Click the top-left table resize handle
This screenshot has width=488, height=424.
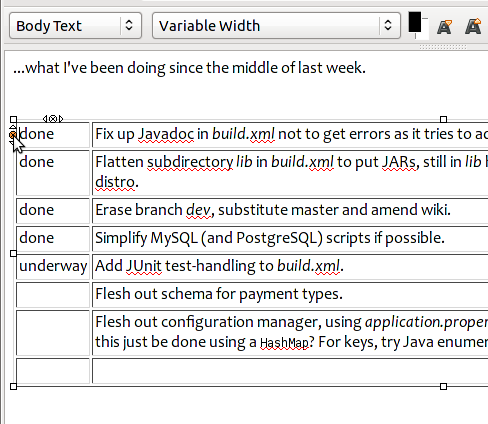point(13,119)
